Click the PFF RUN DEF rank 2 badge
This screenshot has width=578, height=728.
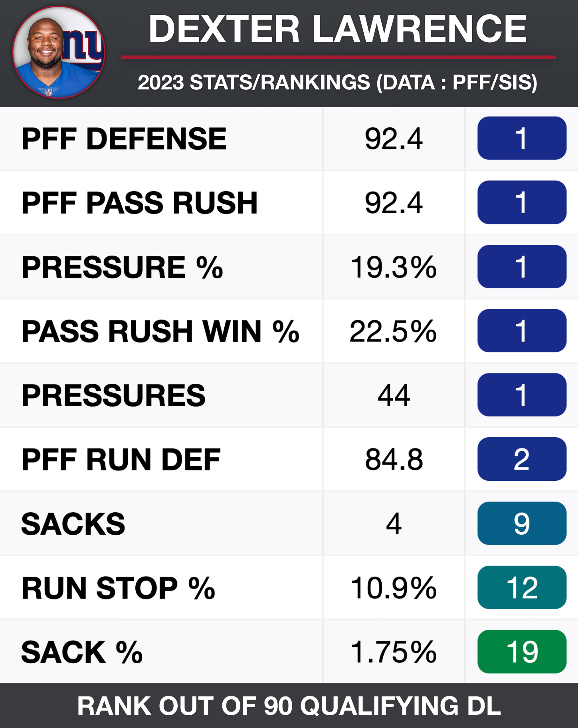click(522, 459)
